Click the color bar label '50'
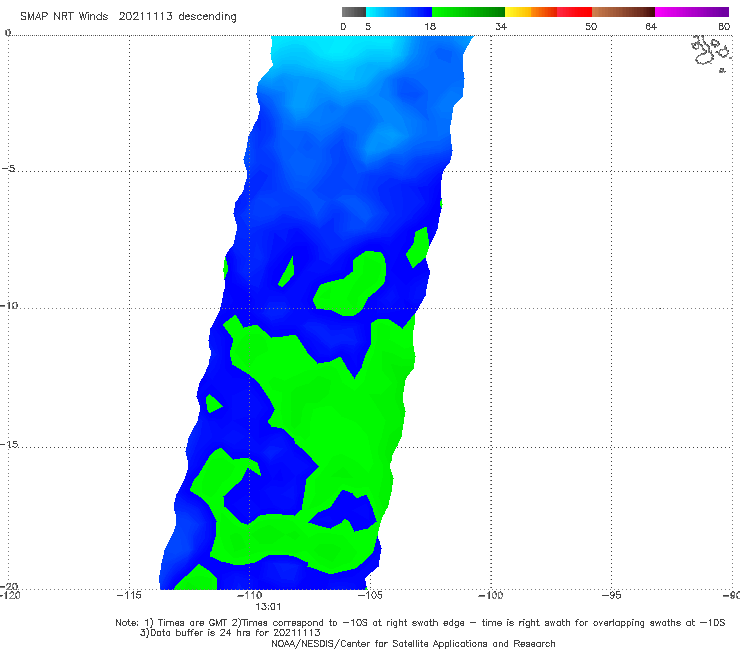Viewport: 740px width, 650px height. [x=591, y=26]
